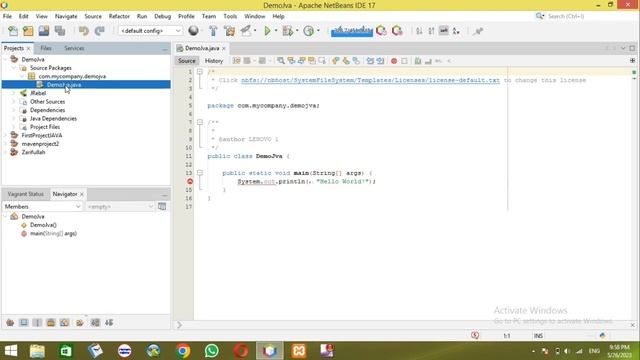Open the license-default.txt link
640x360 pixels.
[370, 80]
